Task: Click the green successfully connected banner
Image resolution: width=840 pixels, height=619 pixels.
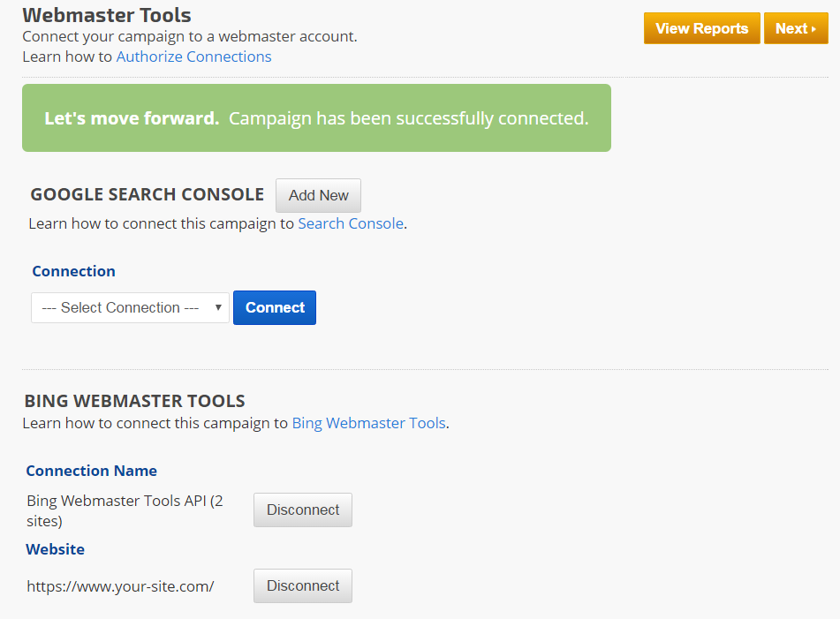Action: (x=316, y=118)
